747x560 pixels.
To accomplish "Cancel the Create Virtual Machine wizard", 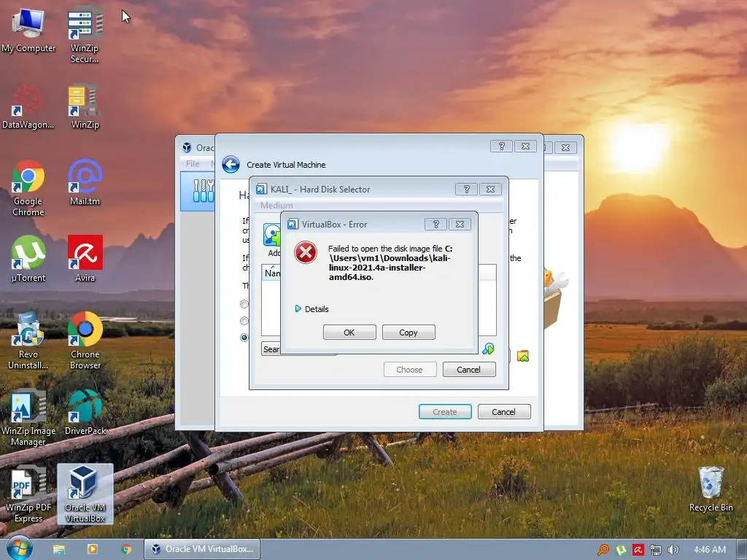I will coord(503,412).
